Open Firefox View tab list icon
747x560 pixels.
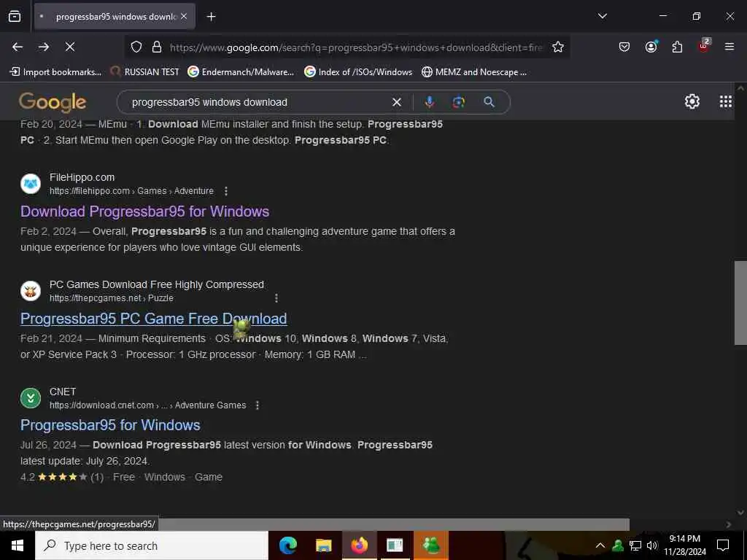(x=15, y=16)
